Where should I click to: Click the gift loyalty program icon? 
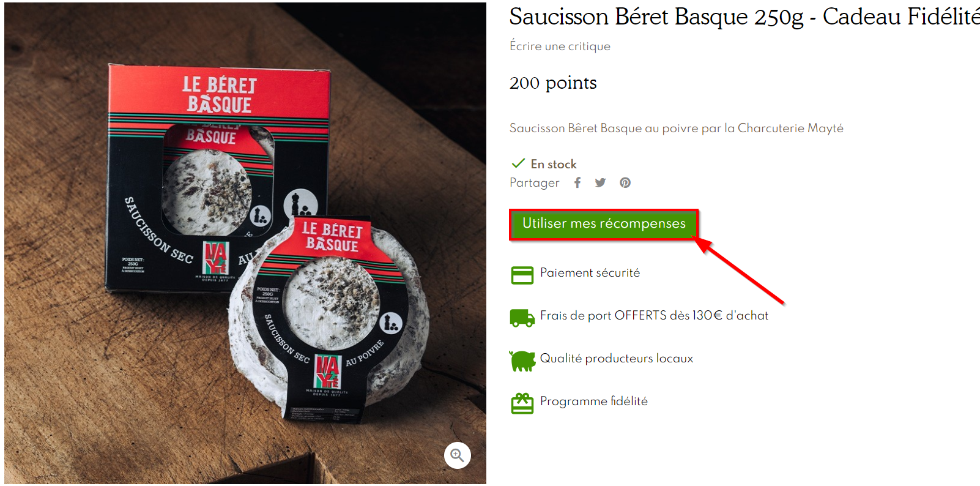click(522, 403)
